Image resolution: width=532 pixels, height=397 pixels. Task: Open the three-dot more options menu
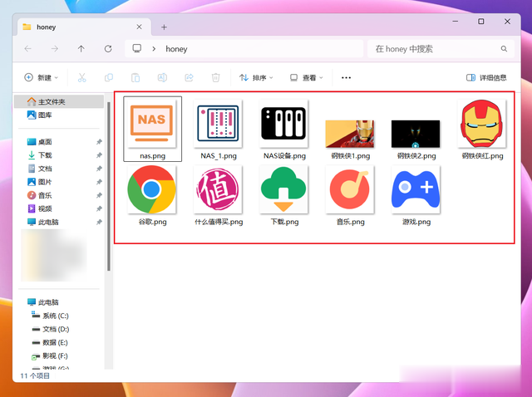coord(346,77)
